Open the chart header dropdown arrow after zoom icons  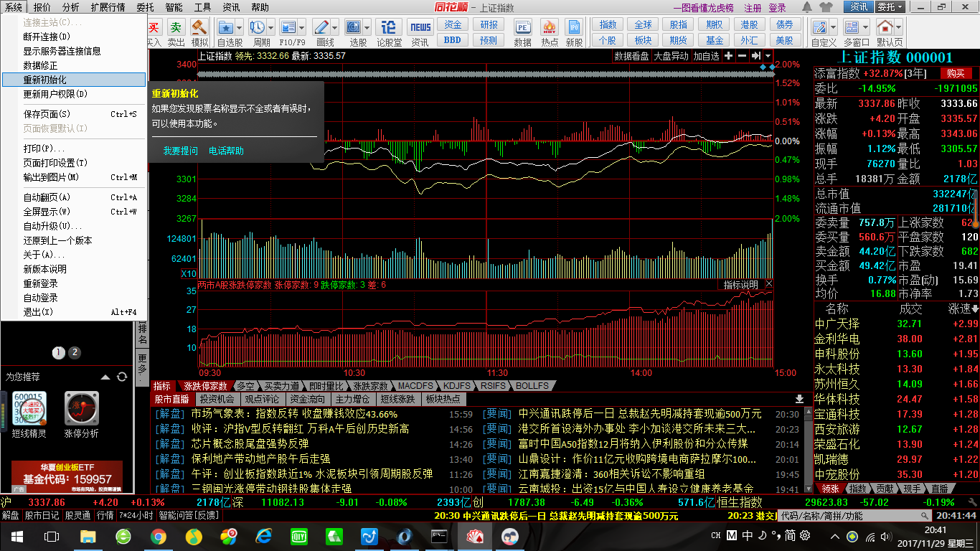pos(768,56)
